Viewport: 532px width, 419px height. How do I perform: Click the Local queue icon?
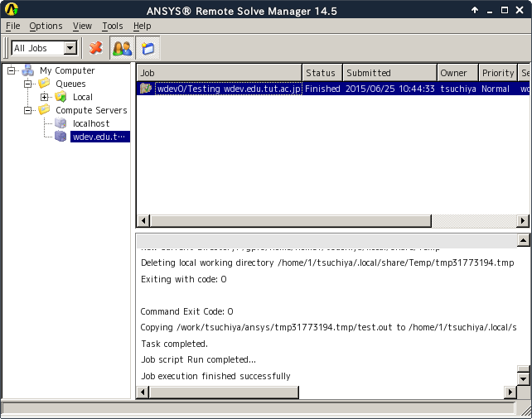[x=60, y=98]
